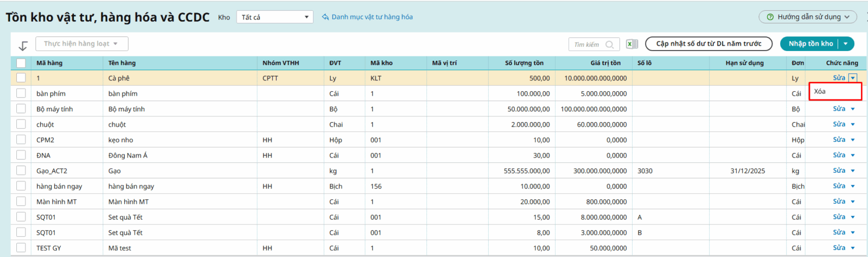
Task: Click the Tên hàng column header
Action: [122, 63]
